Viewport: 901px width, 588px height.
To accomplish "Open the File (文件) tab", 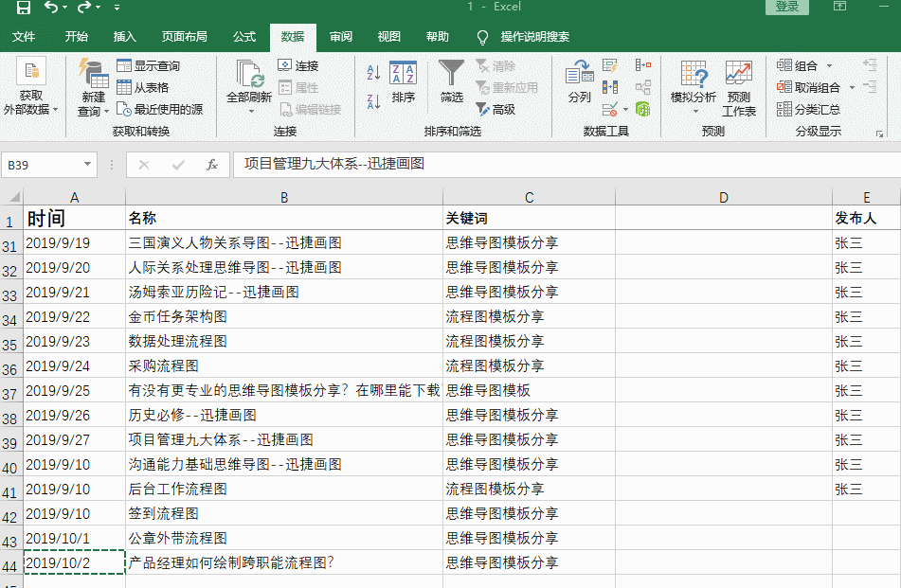I will (x=24, y=37).
